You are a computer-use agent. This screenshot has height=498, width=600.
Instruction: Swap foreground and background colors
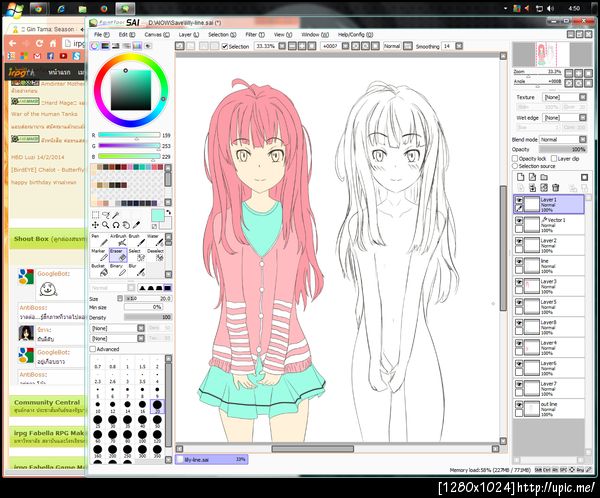tap(168, 212)
